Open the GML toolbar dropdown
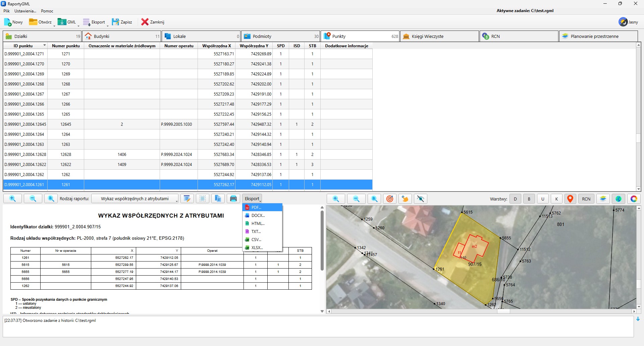 (78, 25)
